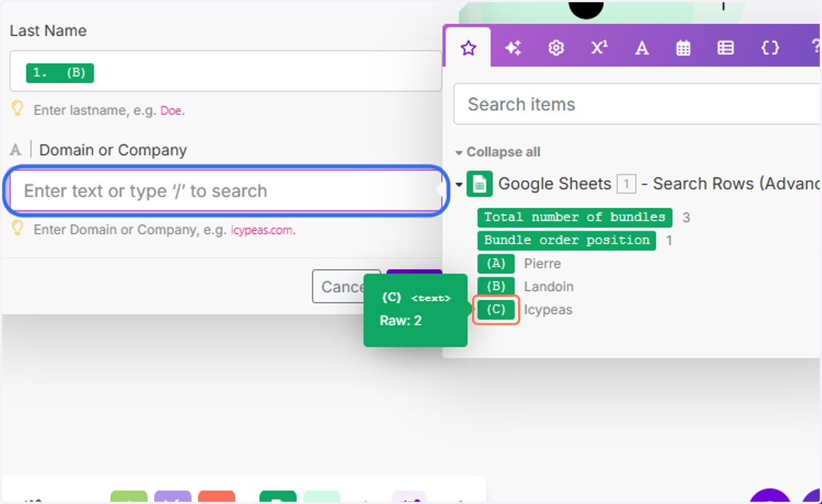
Task: Click the module number 1 badge
Action: tap(626, 184)
